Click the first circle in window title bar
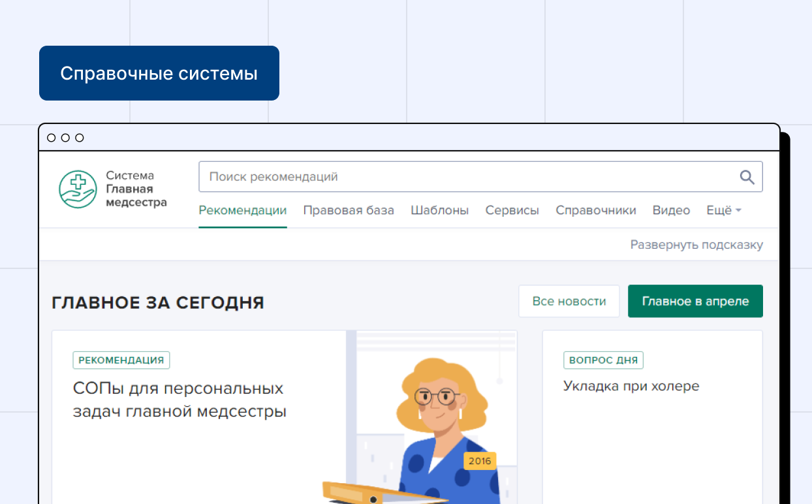 pos(52,138)
